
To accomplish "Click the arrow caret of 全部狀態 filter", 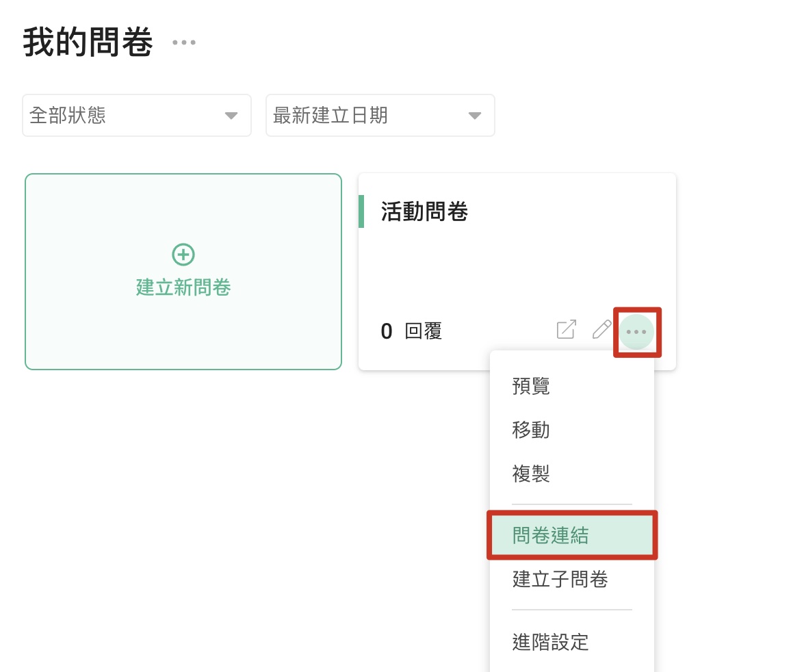I will click(231, 116).
